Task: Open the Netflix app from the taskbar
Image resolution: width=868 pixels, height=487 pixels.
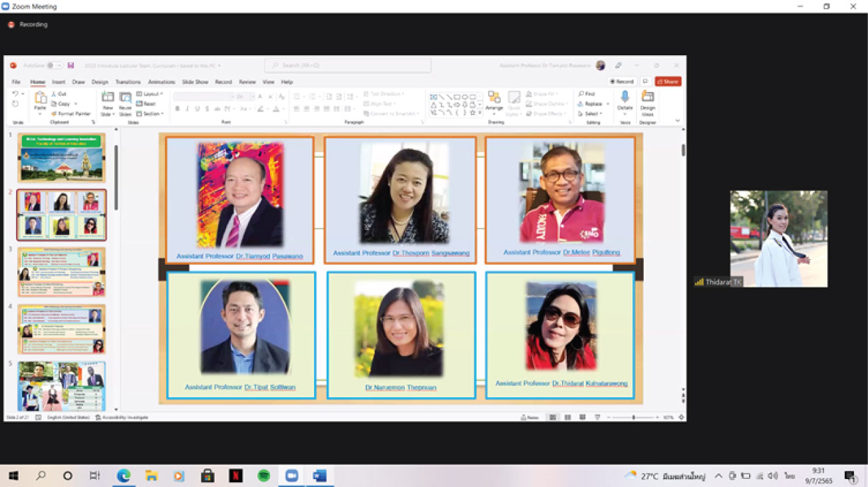Action: click(x=235, y=476)
